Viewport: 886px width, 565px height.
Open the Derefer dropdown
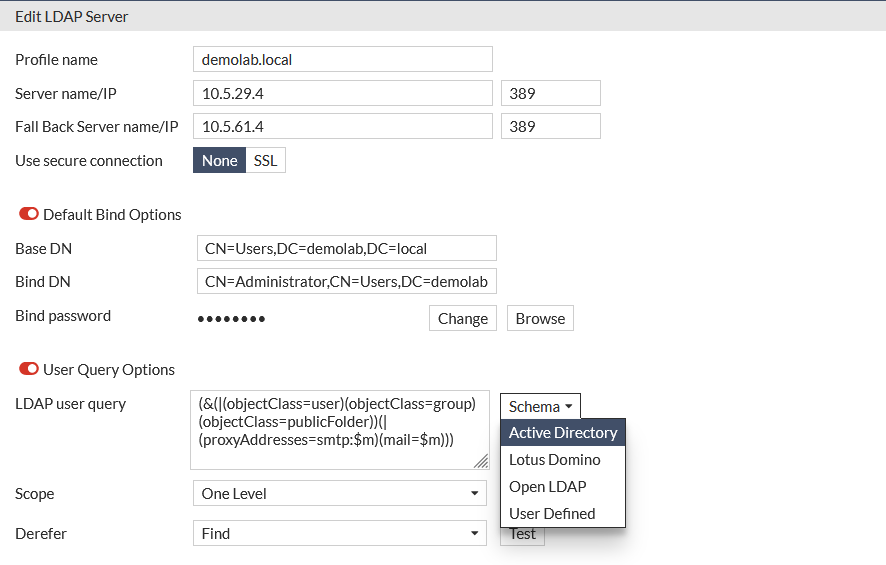click(x=340, y=533)
